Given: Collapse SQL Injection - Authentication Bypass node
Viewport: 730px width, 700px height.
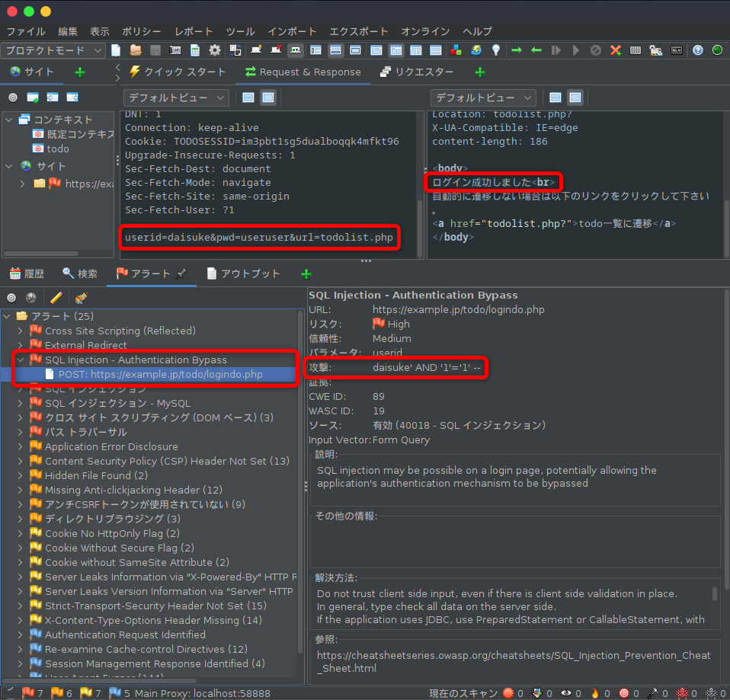Looking at the screenshot, I should coord(20,360).
